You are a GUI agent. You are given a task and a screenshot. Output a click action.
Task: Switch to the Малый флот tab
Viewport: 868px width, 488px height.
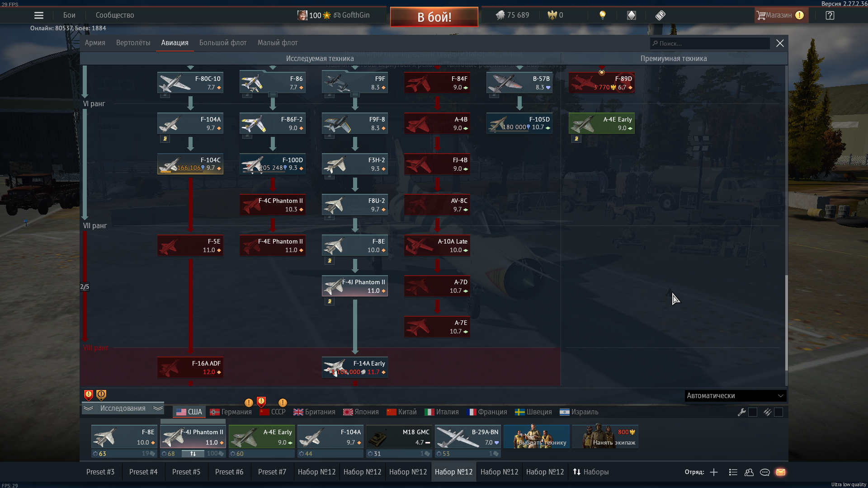pyautogui.click(x=278, y=43)
